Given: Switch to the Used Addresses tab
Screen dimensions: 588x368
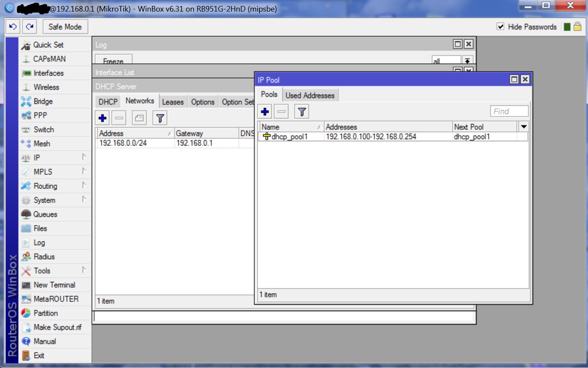Looking at the screenshot, I should (x=310, y=95).
